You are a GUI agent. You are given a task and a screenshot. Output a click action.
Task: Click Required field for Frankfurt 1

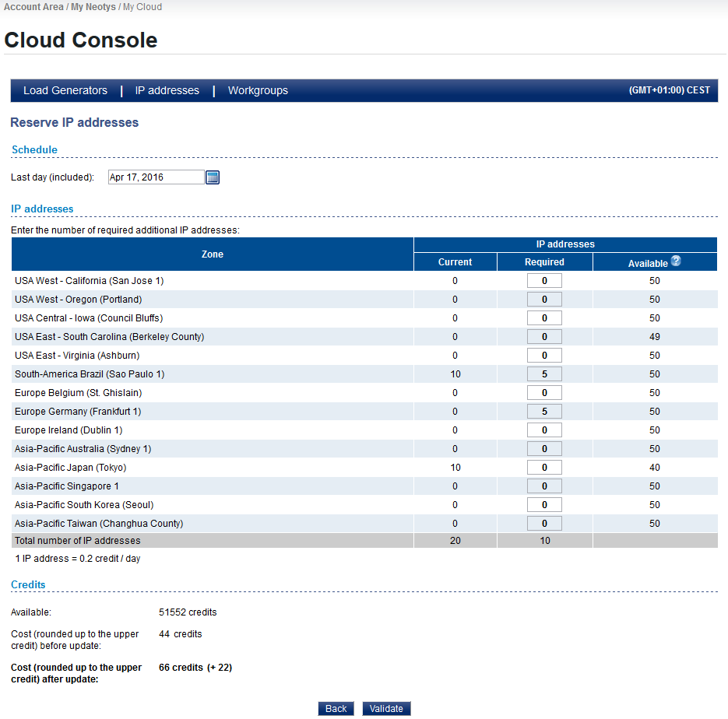pyautogui.click(x=544, y=412)
